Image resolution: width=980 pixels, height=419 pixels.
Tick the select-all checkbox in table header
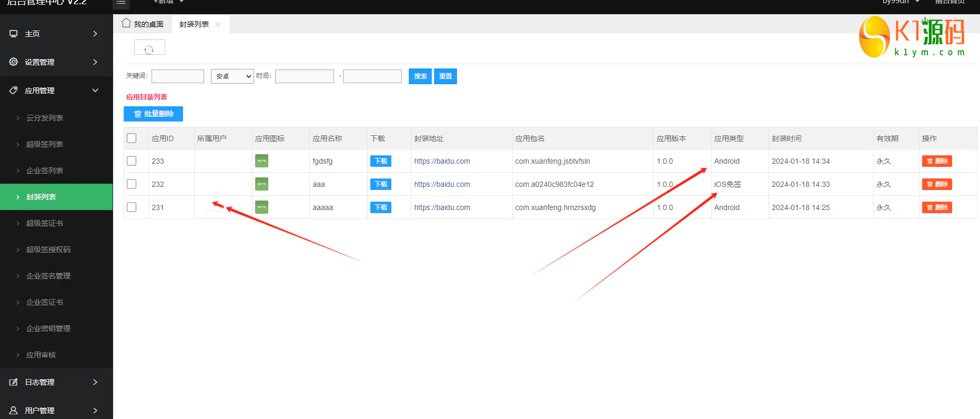[x=132, y=138]
